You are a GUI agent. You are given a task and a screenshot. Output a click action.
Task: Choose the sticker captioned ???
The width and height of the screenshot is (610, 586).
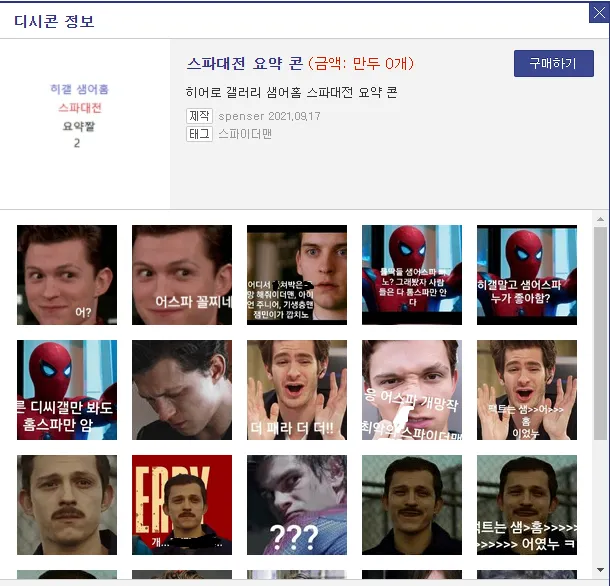297,505
